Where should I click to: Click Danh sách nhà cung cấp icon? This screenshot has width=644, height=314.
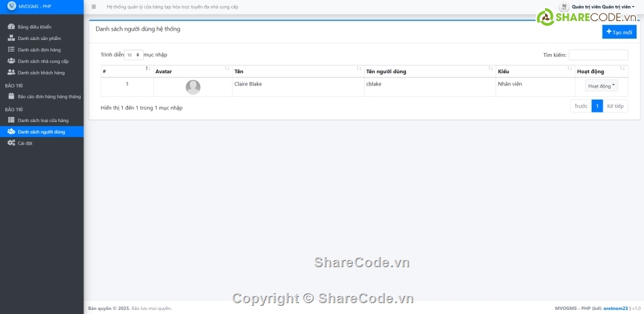[x=11, y=61]
